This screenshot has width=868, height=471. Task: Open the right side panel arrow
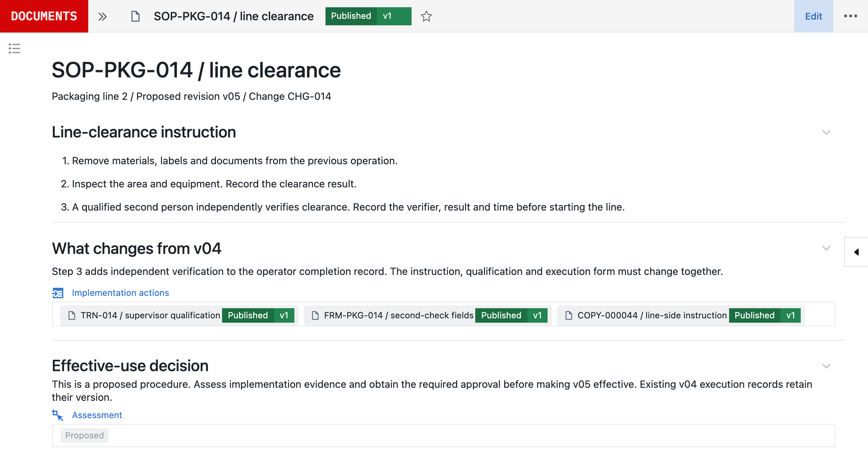[x=856, y=252]
